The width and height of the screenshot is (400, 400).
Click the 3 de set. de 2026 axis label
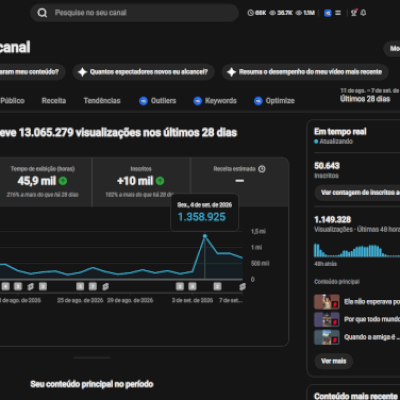[x=192, y=300]
